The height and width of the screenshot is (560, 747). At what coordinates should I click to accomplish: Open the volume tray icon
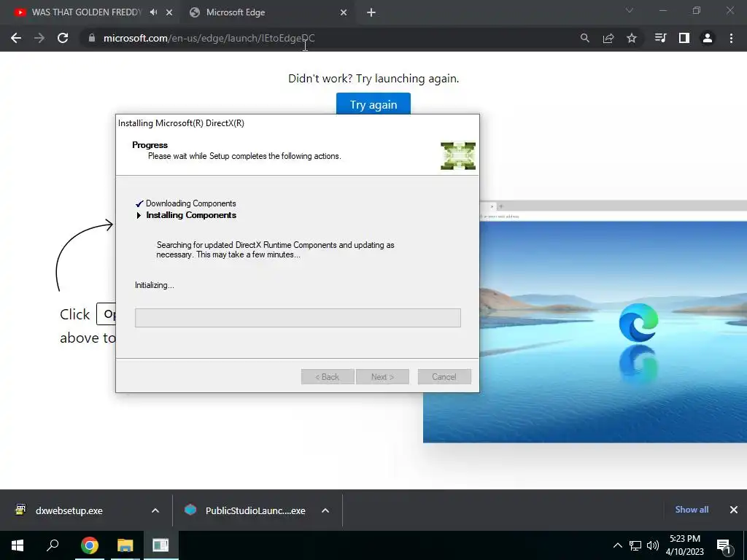(x=653, y=545)
